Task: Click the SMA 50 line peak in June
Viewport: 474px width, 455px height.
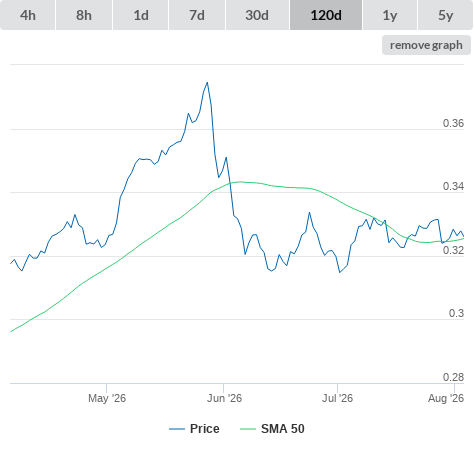Action: coord(240,182)
